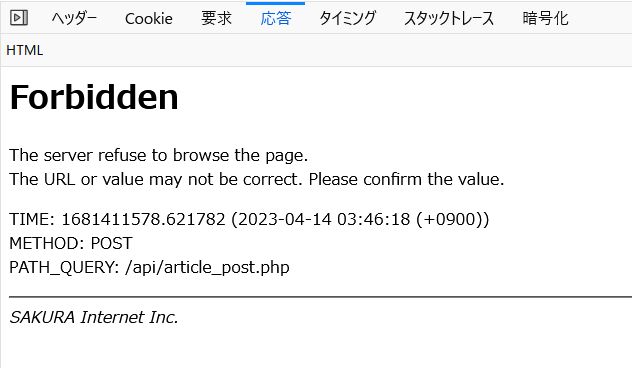Click the PATH_QUERY label

64,268
